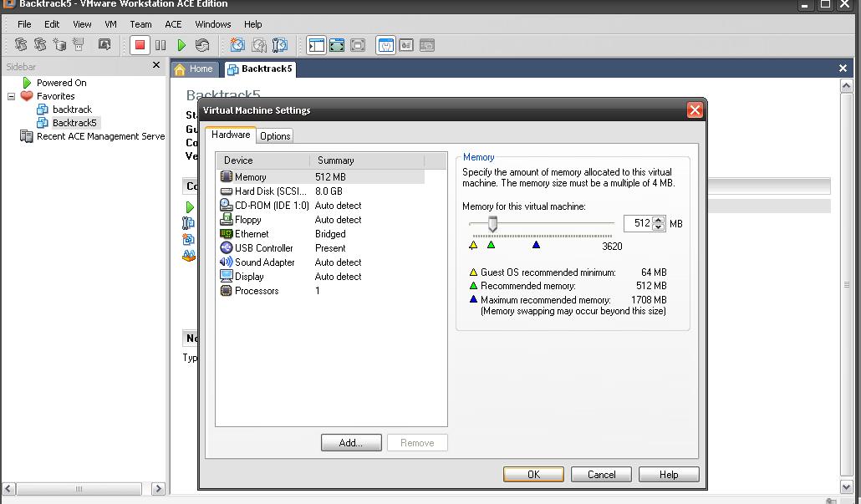Open the Windows menu
The height and width of the screenshot is (504, 861).
pyautogui.click(x=213, y=24)
